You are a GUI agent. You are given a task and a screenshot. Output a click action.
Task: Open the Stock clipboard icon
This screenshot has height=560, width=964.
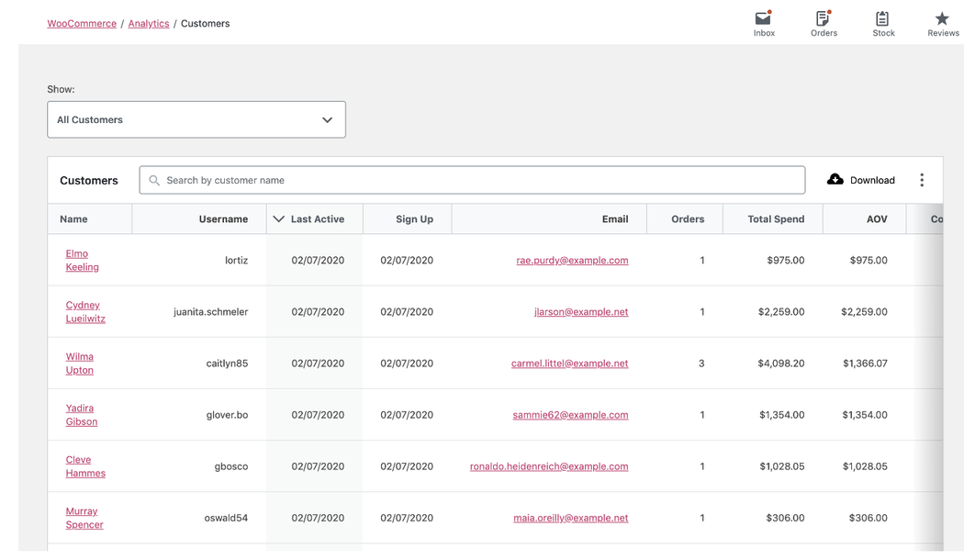click(x=882, y=19)
